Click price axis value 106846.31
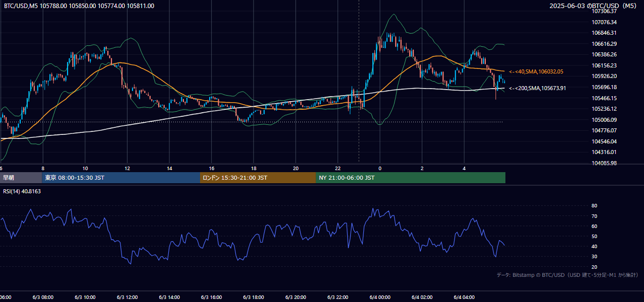Screen dimensions: 644x302 coord(605,33)
